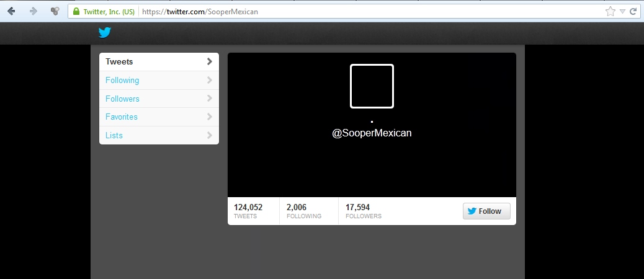Image resolution: width=644 pixels, height=279 pixels.
Task: Click the @SooperMexican username
Action: [372, 133]
